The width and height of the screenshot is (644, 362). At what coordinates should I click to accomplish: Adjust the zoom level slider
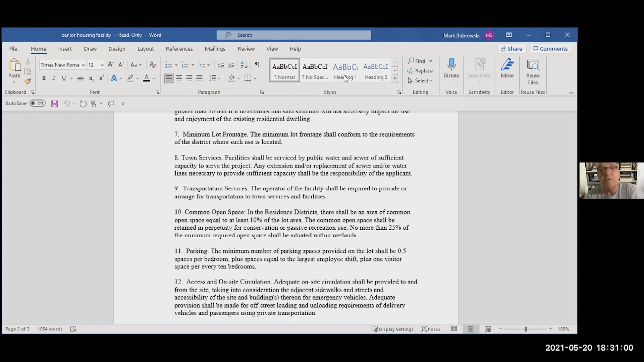click(x=526, y=329)
